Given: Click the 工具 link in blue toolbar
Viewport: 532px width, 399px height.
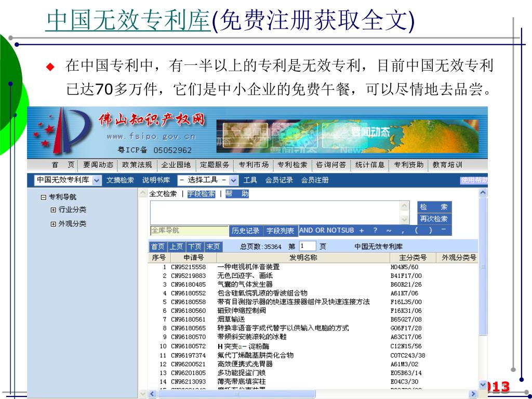Looking at the screenshot, I should (x=250, y=180).
